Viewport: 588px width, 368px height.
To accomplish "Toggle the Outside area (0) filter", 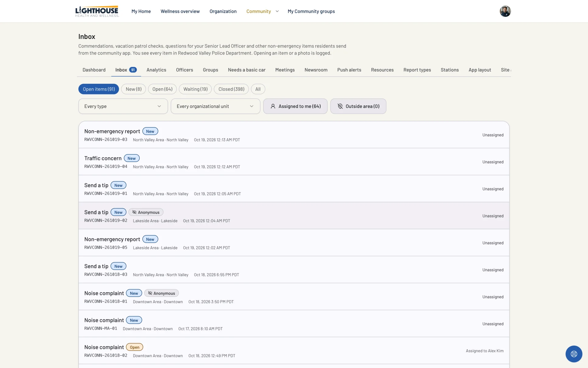I will point(358,106).
